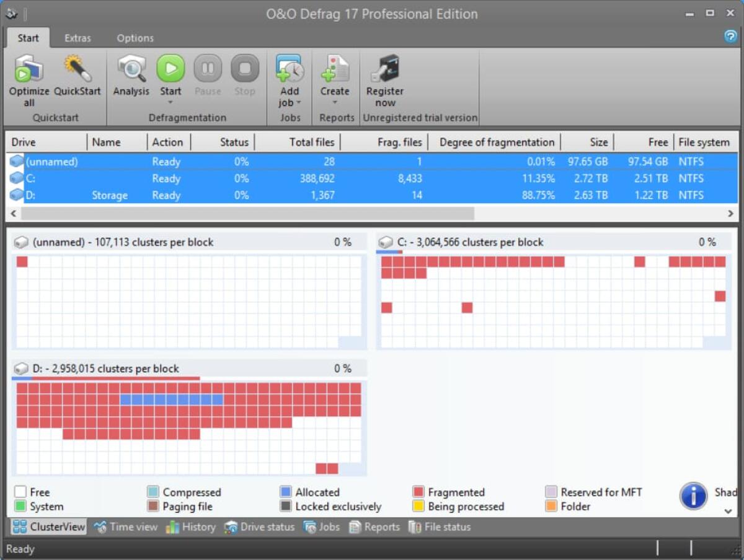Viewport: 744px width, 560px height.
Task: Click the blue info icon near the legend
Action: click(693, 496)
